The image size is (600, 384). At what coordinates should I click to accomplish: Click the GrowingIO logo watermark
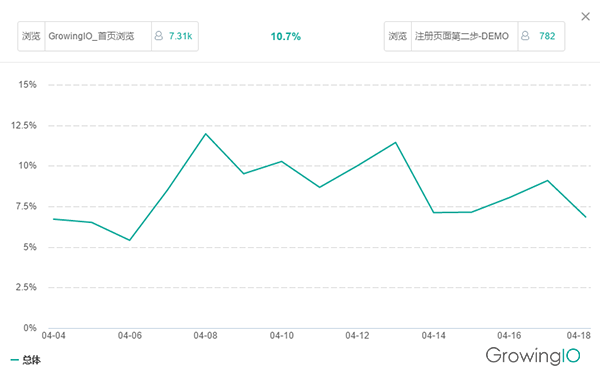click(x=533, y=356)
